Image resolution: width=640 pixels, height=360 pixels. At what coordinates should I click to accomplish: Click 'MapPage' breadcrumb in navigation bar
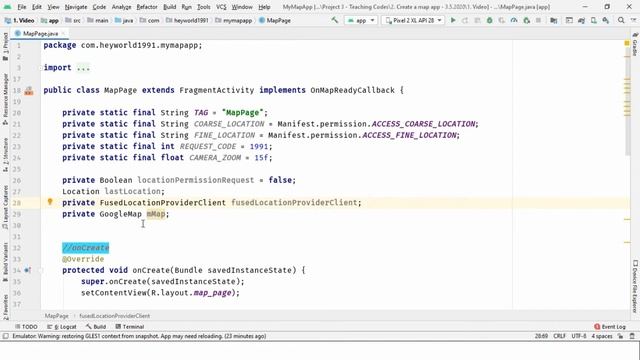pos(275,20)
